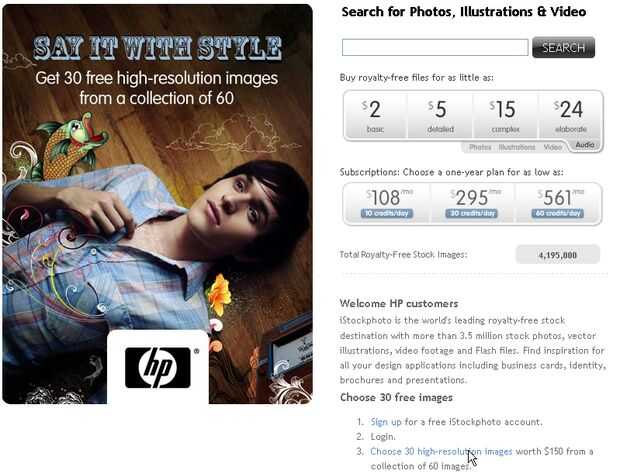Choose the $2 basic price tile

click(375, 115)
